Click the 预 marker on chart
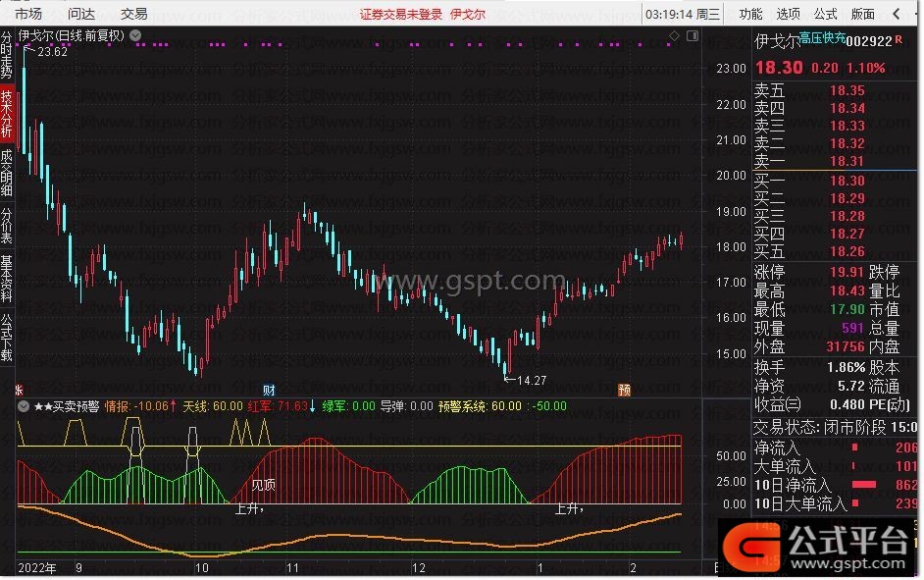The image size is (924, 580). pyautogui.click(x=624, y=391)
